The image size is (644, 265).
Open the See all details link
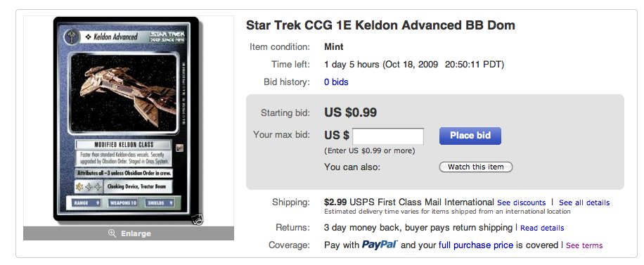pyautogui.click(x=584, y=202)
